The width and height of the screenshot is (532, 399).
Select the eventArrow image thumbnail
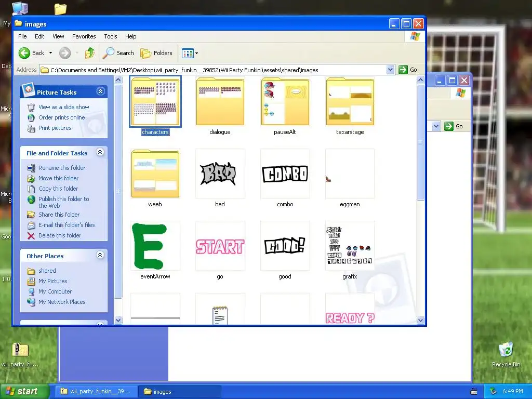(x=155, y=246)
